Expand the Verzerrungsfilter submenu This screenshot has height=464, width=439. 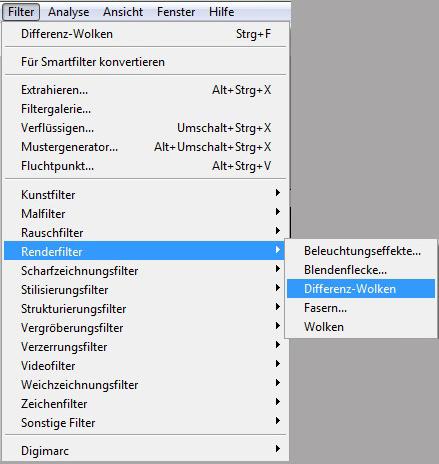point(145,347)
